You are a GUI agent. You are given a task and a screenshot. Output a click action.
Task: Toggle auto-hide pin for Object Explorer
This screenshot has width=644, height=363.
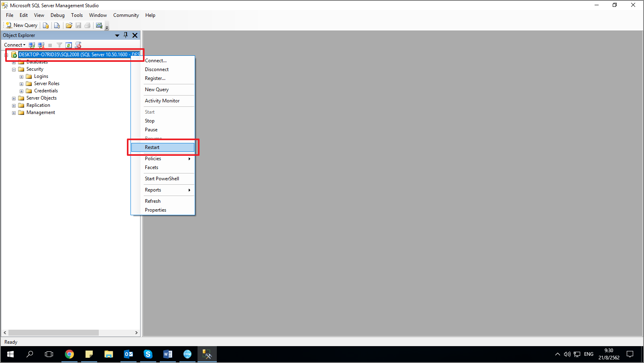[126, 35]
